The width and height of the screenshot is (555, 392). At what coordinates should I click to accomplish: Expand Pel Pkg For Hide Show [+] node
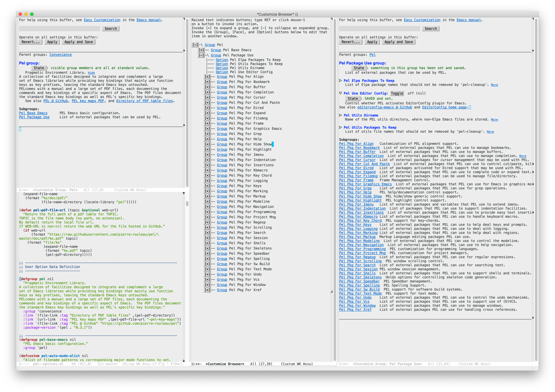[207, 144]
